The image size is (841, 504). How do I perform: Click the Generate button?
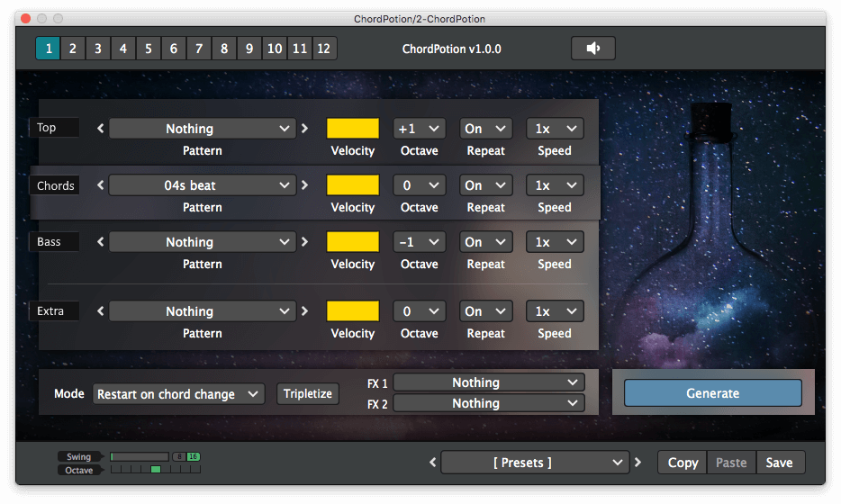click(x=713, y=393)
